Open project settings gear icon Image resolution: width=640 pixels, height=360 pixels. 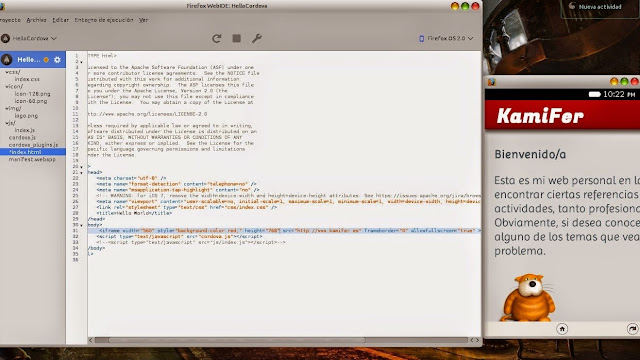[57, 60]
